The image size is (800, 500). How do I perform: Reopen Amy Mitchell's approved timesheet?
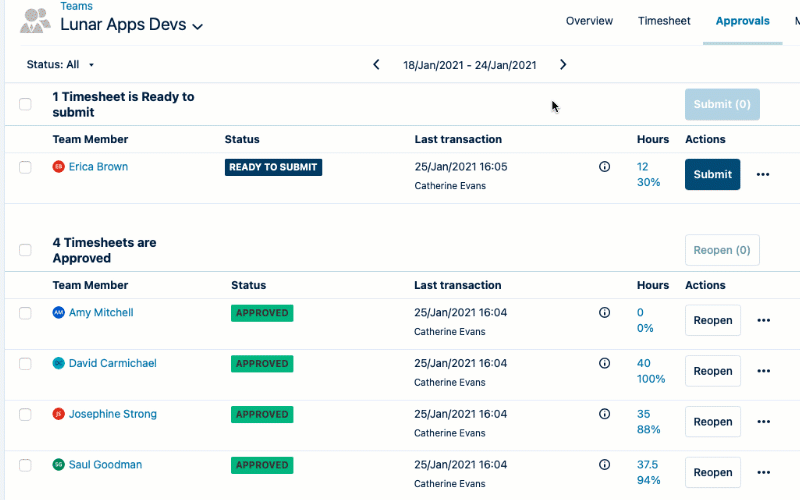712,321
